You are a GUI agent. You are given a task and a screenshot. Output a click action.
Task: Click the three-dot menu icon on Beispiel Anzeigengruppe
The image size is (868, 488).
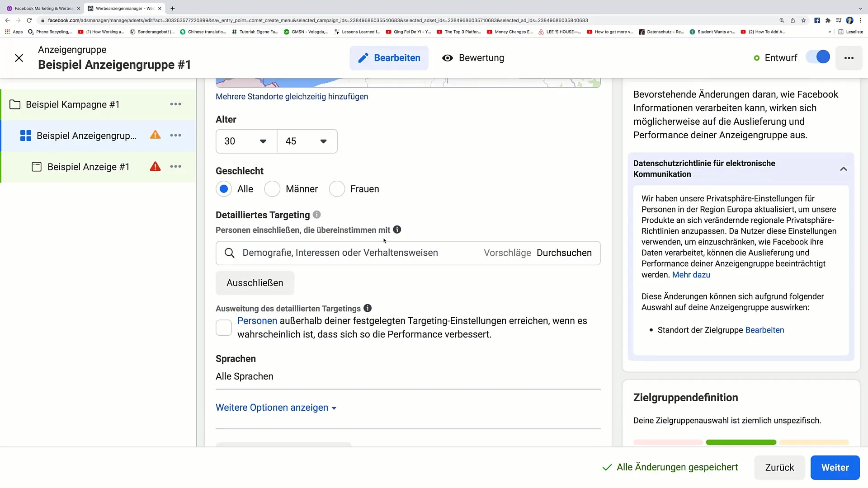(x=176, y=136)
